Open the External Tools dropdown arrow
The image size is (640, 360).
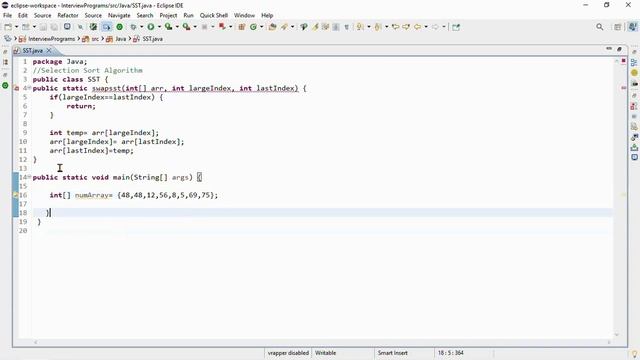(x=195, y=27)
